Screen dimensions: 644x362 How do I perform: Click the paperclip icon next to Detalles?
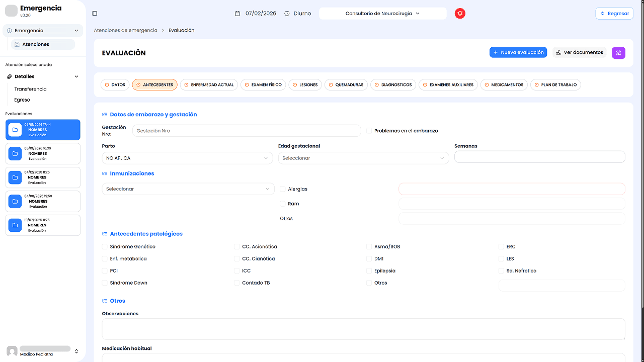click(x=10, y=76)
